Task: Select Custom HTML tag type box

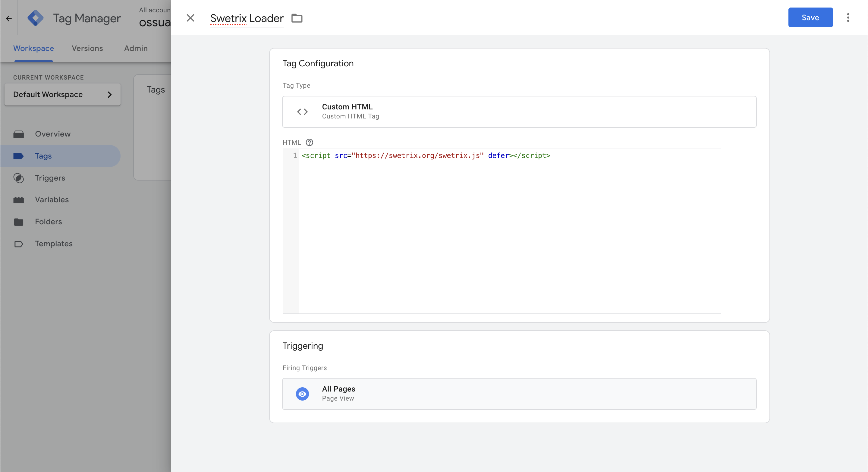Action: click(519, 112)
